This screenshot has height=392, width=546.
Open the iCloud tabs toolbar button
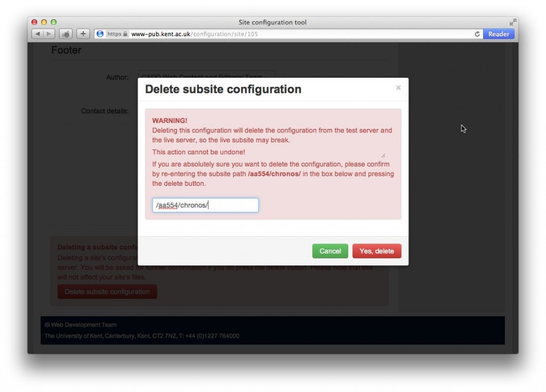tap(66, 34)
